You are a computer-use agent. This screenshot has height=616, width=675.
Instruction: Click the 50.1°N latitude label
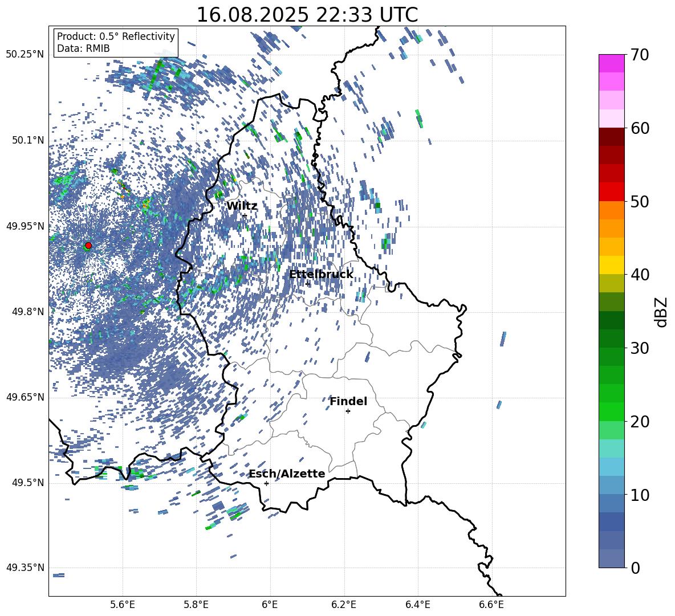[x=28, y=140]
